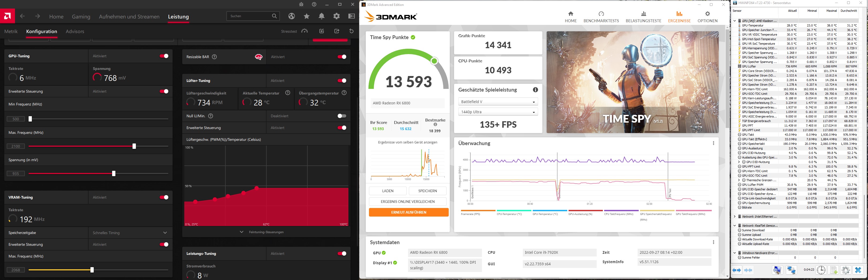Open the Gaming tab in AMD Software
This screenshot has width=868, height=280.
(81, 17)
